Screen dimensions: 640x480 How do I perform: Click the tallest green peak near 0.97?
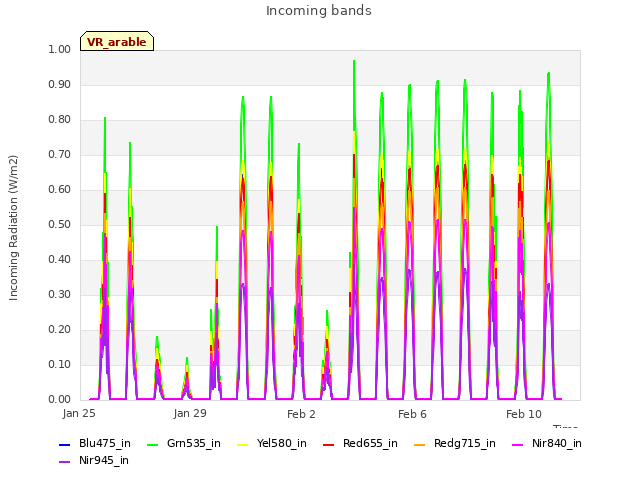[354, 62]
